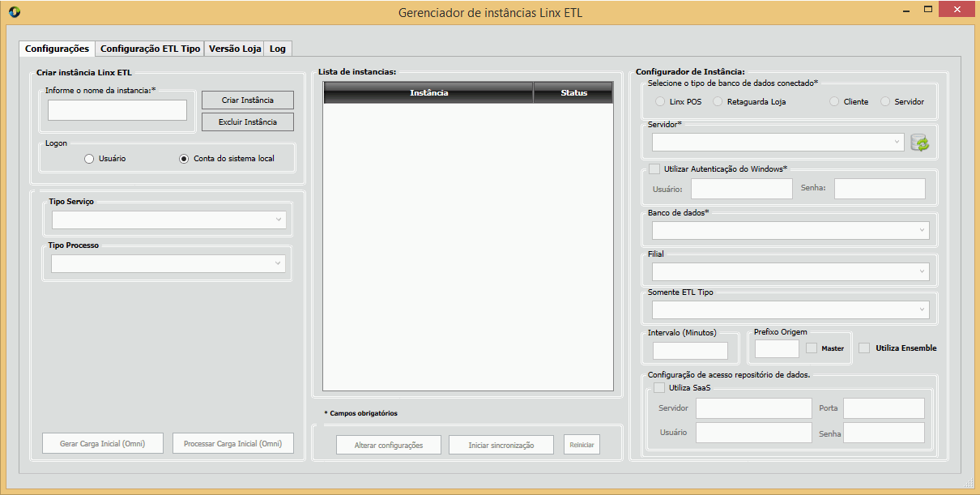The width and height of the screenshot is (980, 495).
Task: Enable Utilizar Autenticação do Windows checkbox
Action: tap(654, 169)
